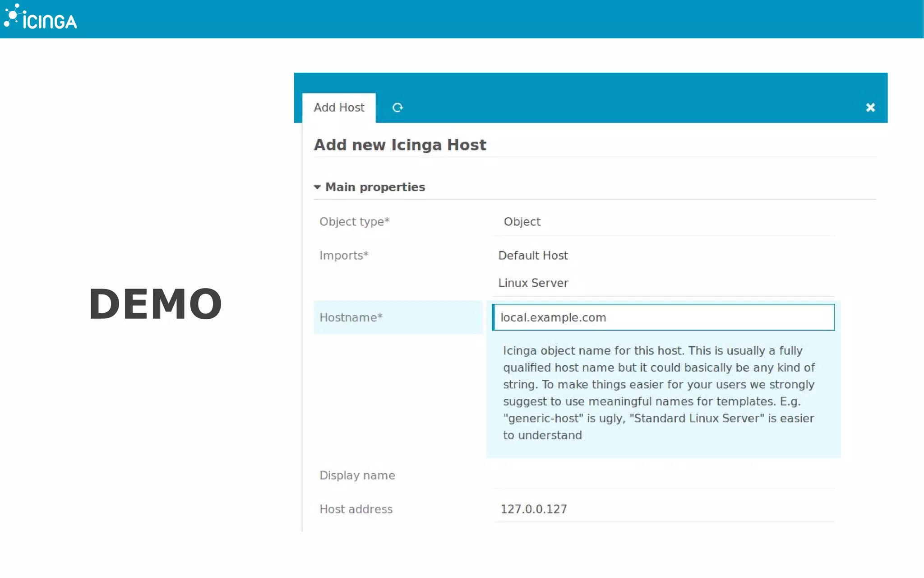Click the Host address field
The width and height of the screenshot is (924, 578).
click(663, 509)
